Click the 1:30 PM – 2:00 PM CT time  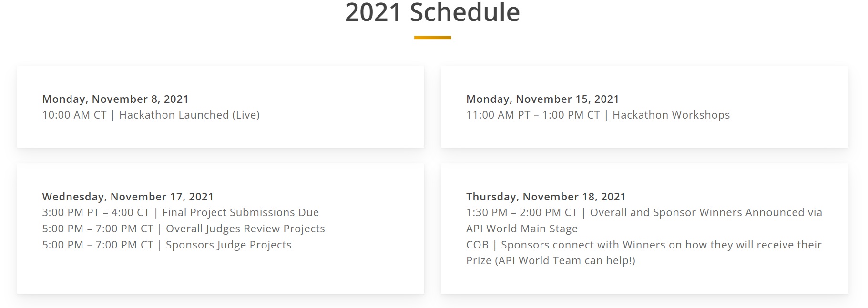pyautogui.click(x=521, y=212)
